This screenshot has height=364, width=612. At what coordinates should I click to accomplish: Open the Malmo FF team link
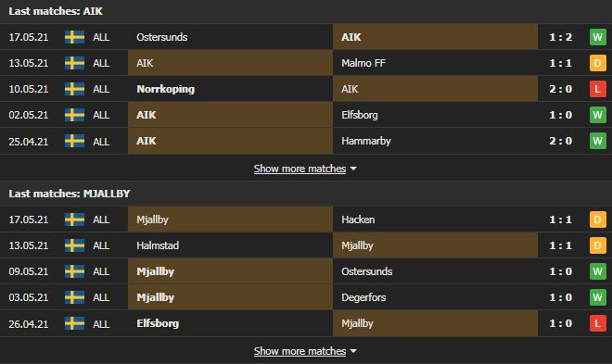[x=363, y=63]
